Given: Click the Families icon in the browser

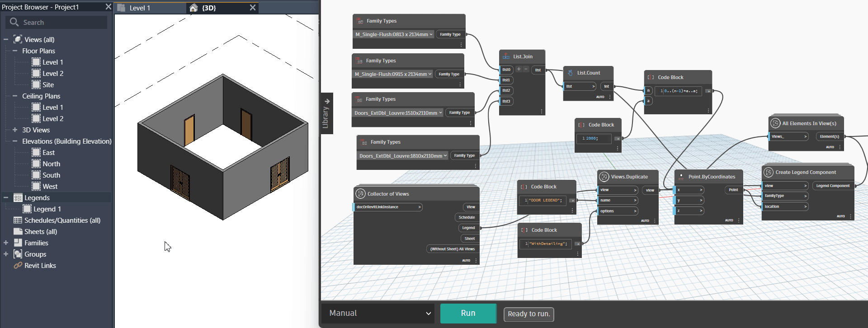Looking at the screenshot, I should [18, 243].
